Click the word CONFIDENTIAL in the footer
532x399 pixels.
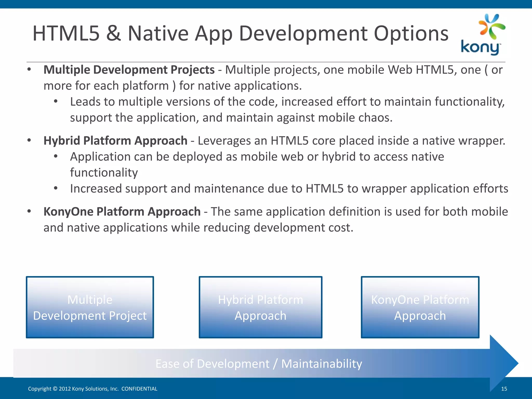coord(139,389)
